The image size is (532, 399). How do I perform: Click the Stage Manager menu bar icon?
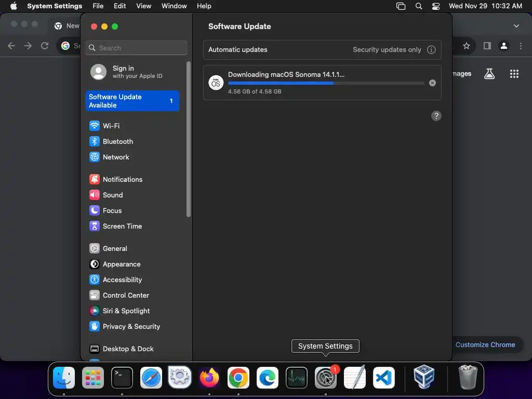coord(401,6)
